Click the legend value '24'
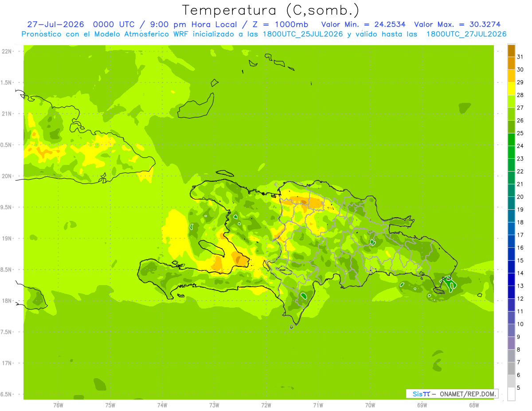The height and width of the screenshot is (411, 532). coord(520,146)
